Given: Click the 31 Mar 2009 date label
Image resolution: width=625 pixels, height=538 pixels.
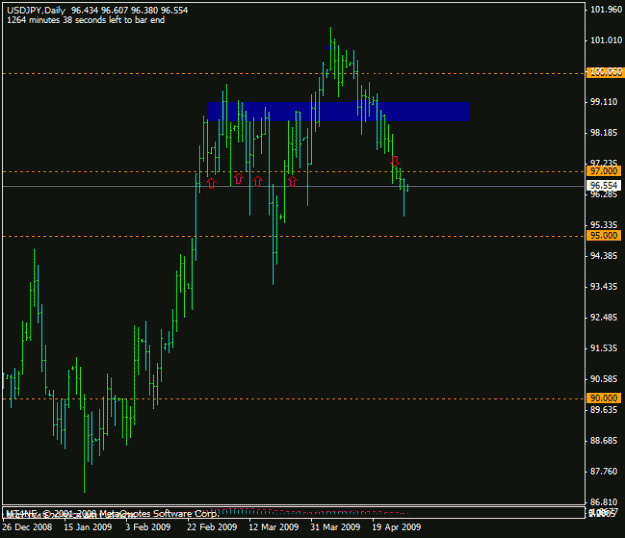Looking at the screenshot, I should click(x=335, y=527).
